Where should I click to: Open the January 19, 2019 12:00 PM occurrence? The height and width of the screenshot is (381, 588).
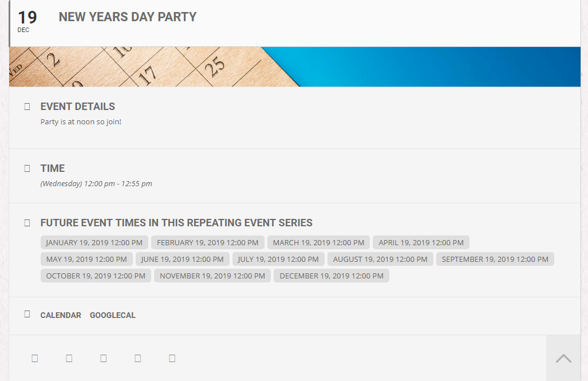coord(94,242)
